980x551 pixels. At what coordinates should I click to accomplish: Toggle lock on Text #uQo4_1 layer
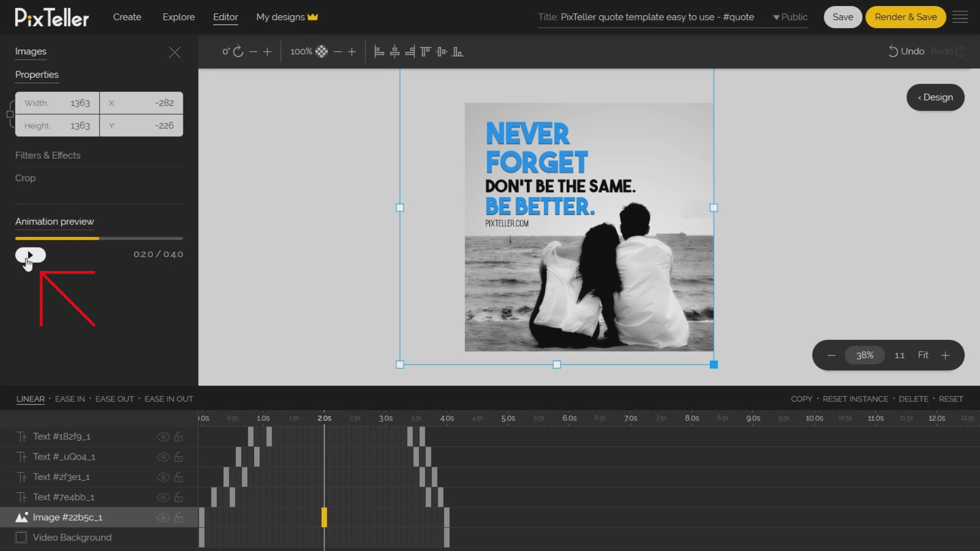coord(179,457)
